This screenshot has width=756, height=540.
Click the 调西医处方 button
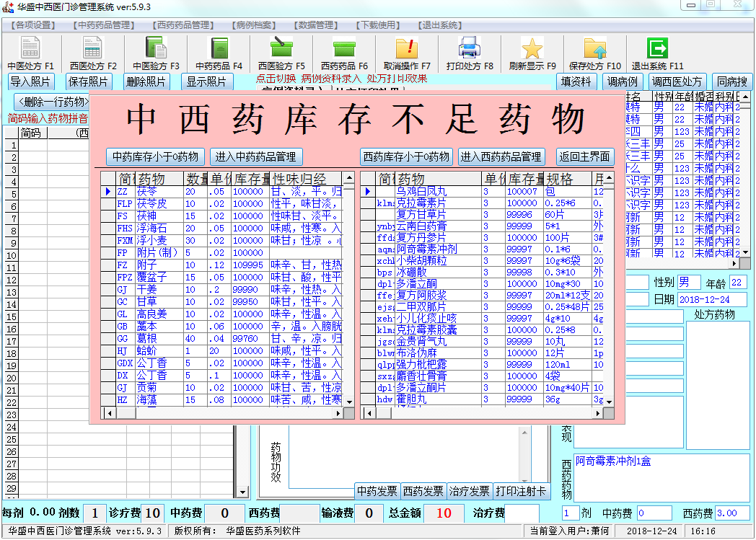tap(677, 81)
